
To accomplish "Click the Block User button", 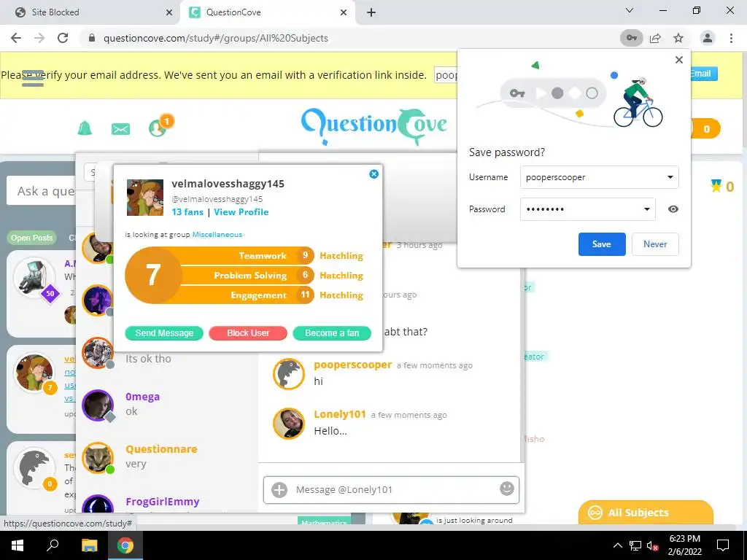I will pos(248,332).
